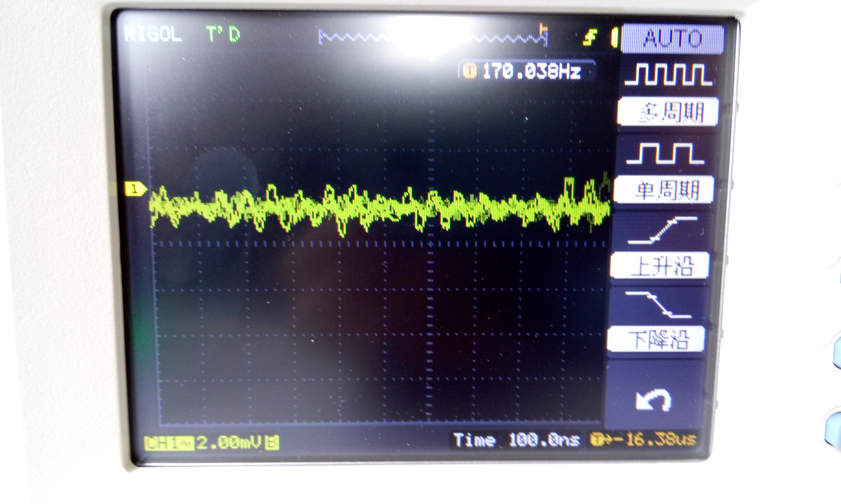Click the T'D trigger status indicator

click(x=223, y=34)
